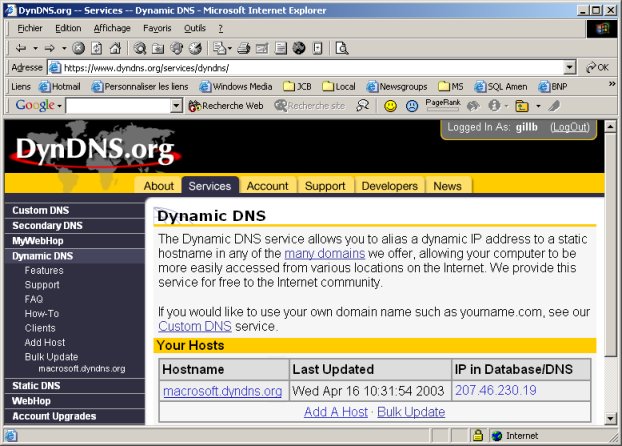Click the Discuss notepad toolbar icon
The height and width of the screenshot is (446, 622).
click(281, 48)
